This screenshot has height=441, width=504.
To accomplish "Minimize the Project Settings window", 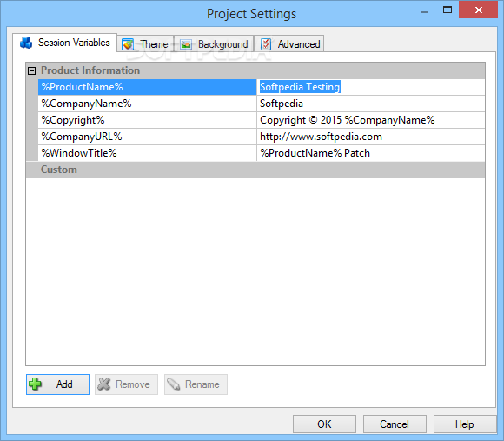I will pyautogui.click(x=424, y=12).
